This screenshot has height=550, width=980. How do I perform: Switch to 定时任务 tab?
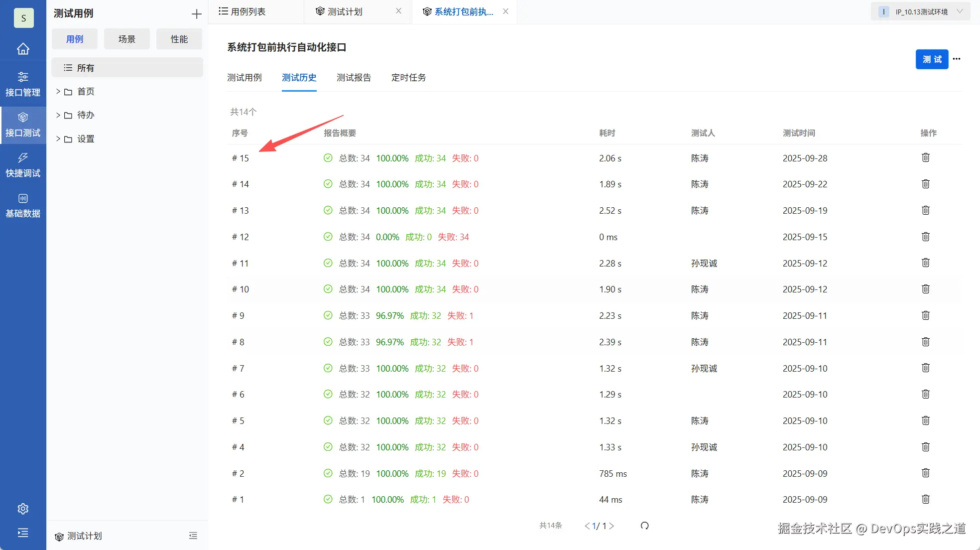pos(408,77)
